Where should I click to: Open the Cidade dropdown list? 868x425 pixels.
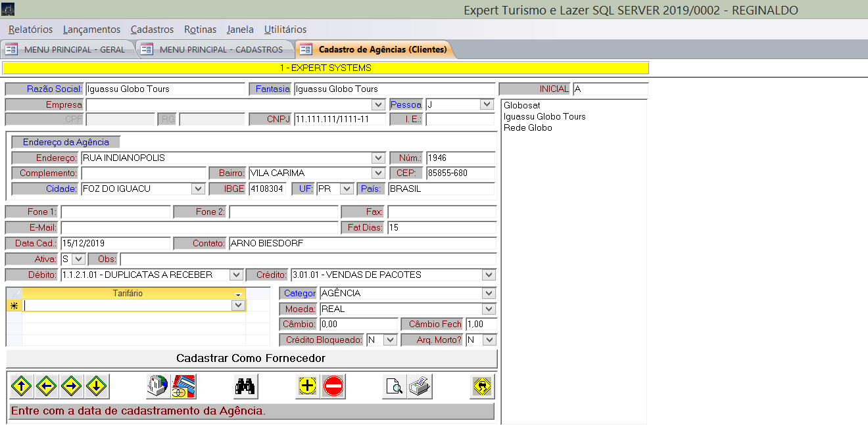(198, 189)
